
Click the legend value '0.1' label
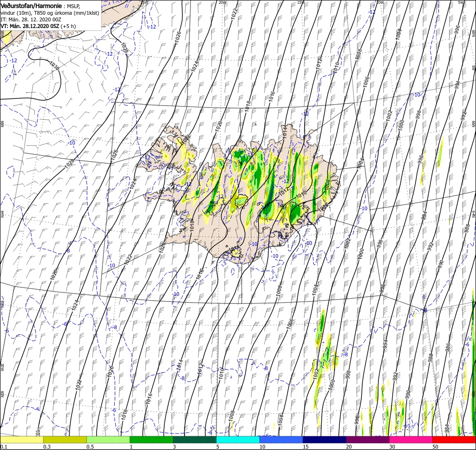coord(4,447)
